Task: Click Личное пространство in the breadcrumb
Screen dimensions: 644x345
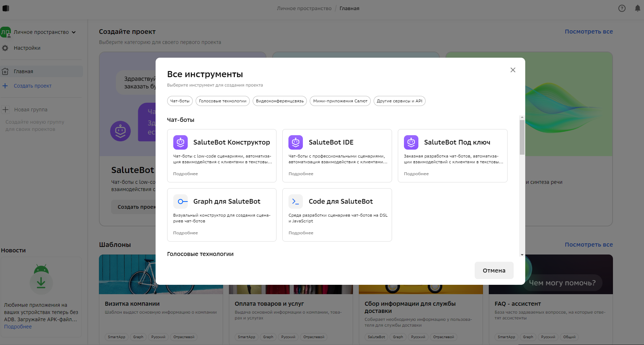Action: click(x=304, y=8)
